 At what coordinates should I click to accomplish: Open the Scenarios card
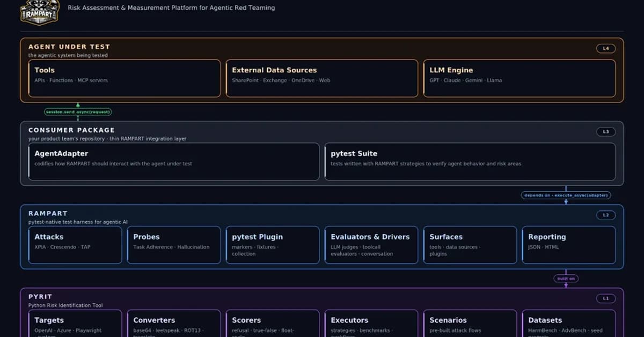click(470, 324)
